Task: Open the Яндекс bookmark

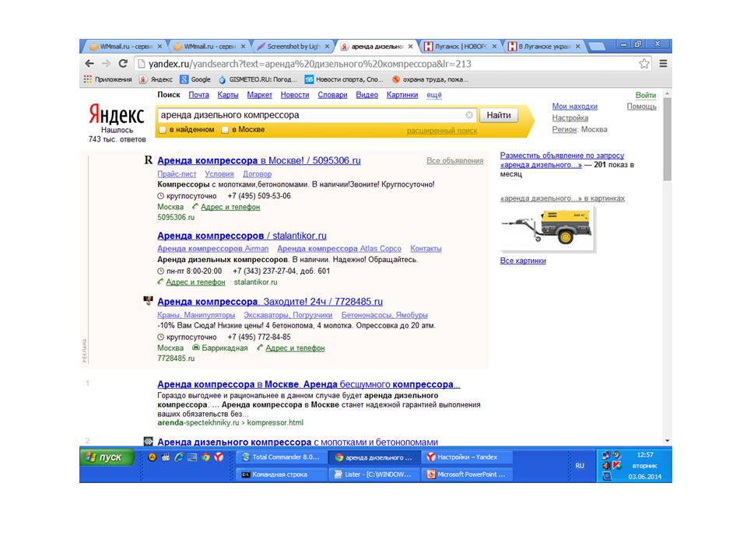Action: tap(156, 79)
